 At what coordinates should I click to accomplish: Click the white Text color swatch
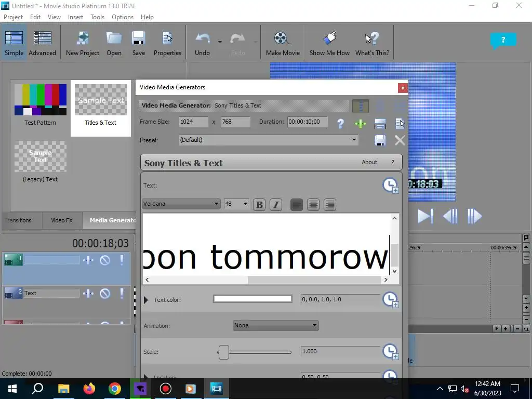pos(252,299)
